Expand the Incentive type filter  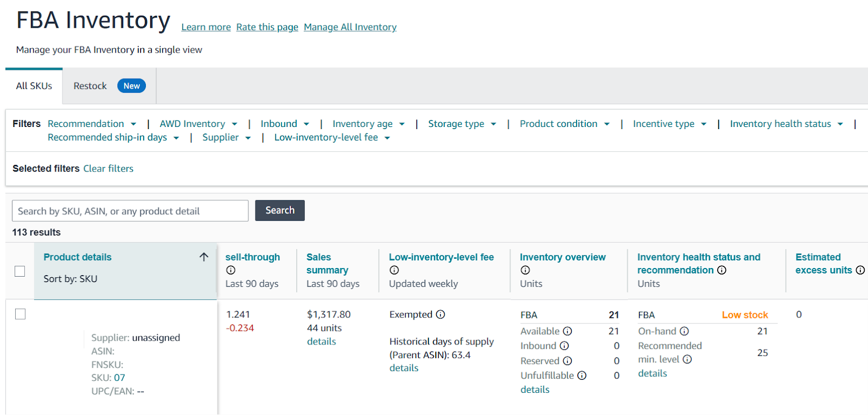tap(670, 124)
